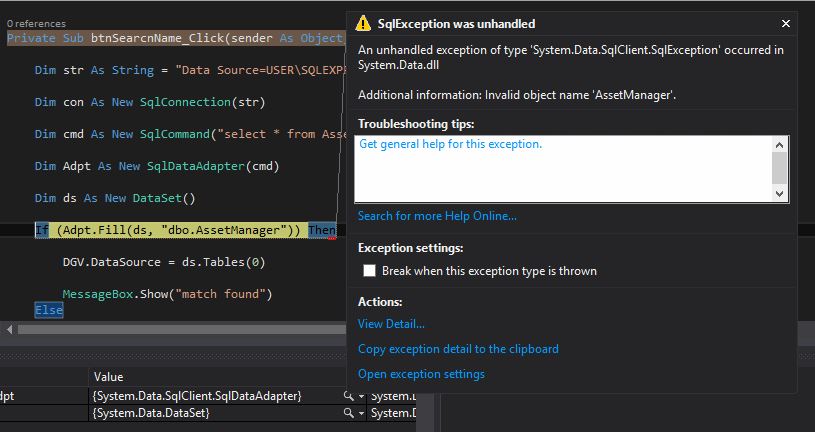Expand the visualizer dropdown arrow for SqlDataAdapter row
Viewport: 815px width, 432px height.
coord(361,397)
